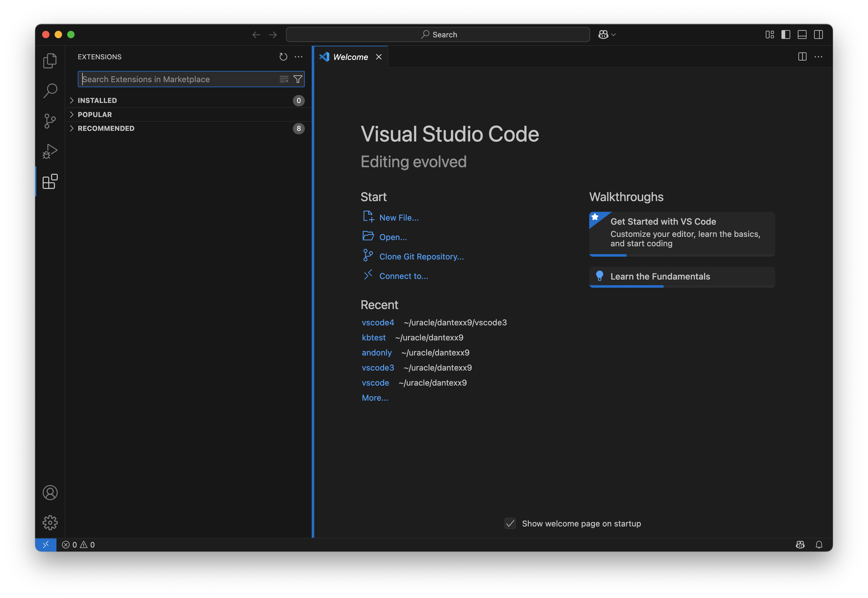Click the Clone Git Repository link

[421, 257]
